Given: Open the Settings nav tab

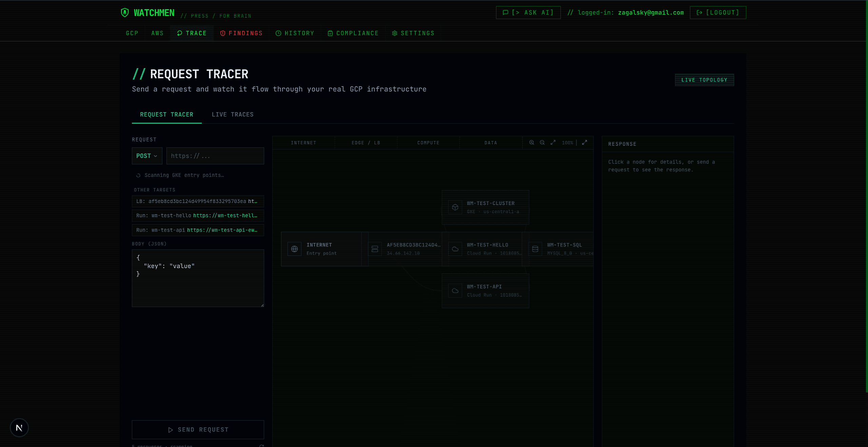Looking at the screenshot, I should [x=413, y=33].
